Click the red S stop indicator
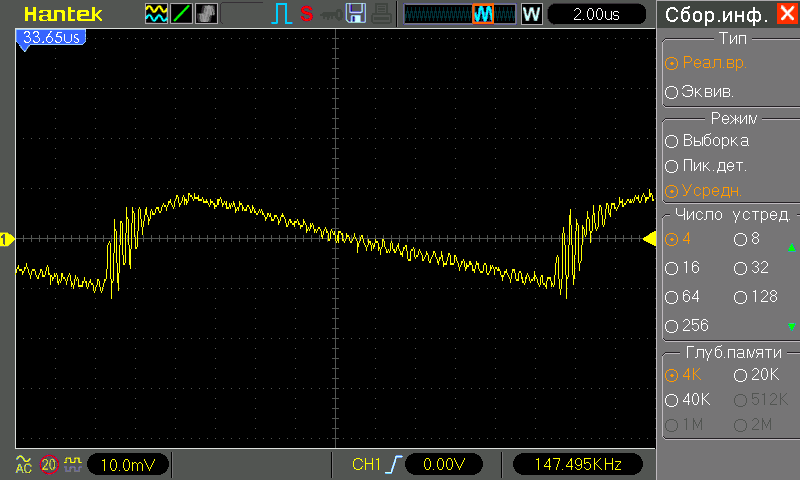This screenshot has width=800, height=480. point(306,14)
